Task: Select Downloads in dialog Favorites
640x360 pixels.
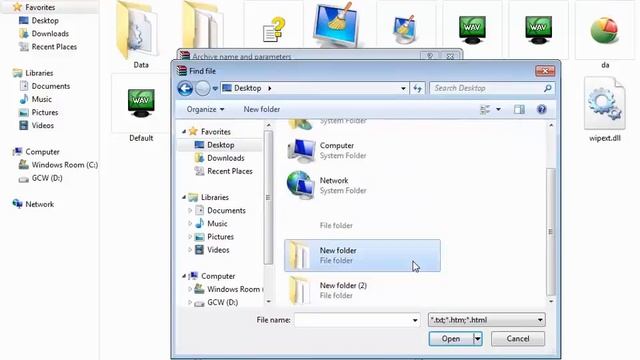Action: [x=226, y=158]
